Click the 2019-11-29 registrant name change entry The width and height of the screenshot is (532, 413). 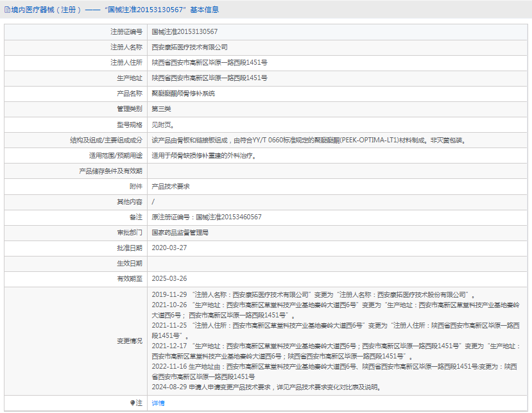[314, 294]
